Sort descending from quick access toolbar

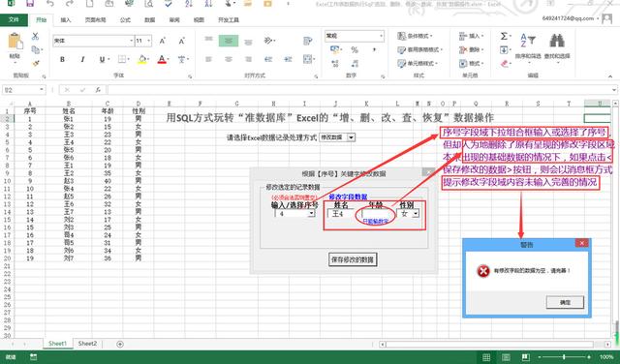coord(208,4)
